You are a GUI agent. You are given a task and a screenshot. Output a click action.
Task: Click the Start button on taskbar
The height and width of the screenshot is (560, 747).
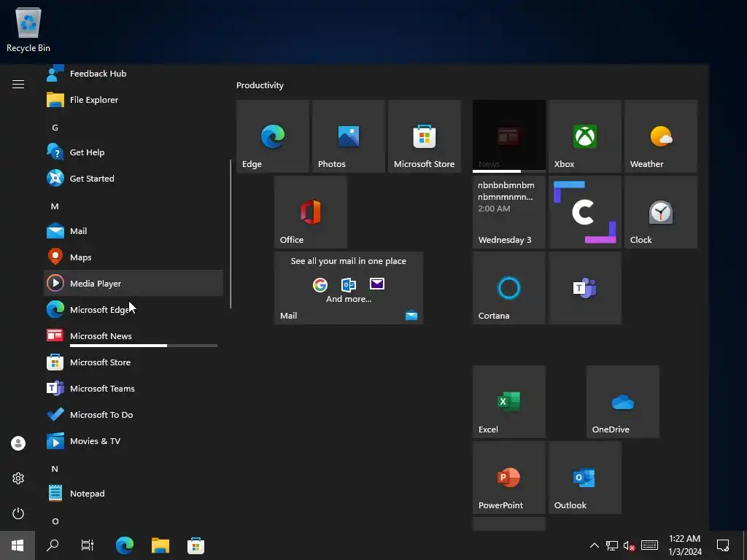(x=18, y=545)
